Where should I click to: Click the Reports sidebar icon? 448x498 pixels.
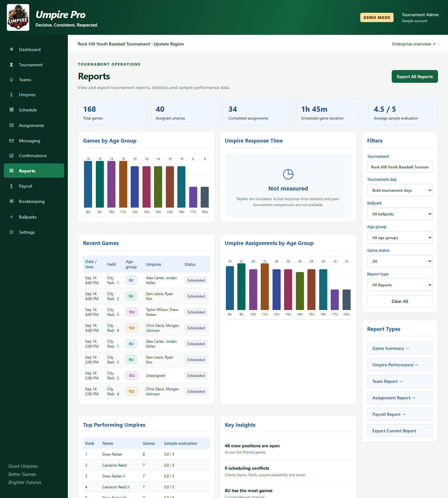point(12,171)
